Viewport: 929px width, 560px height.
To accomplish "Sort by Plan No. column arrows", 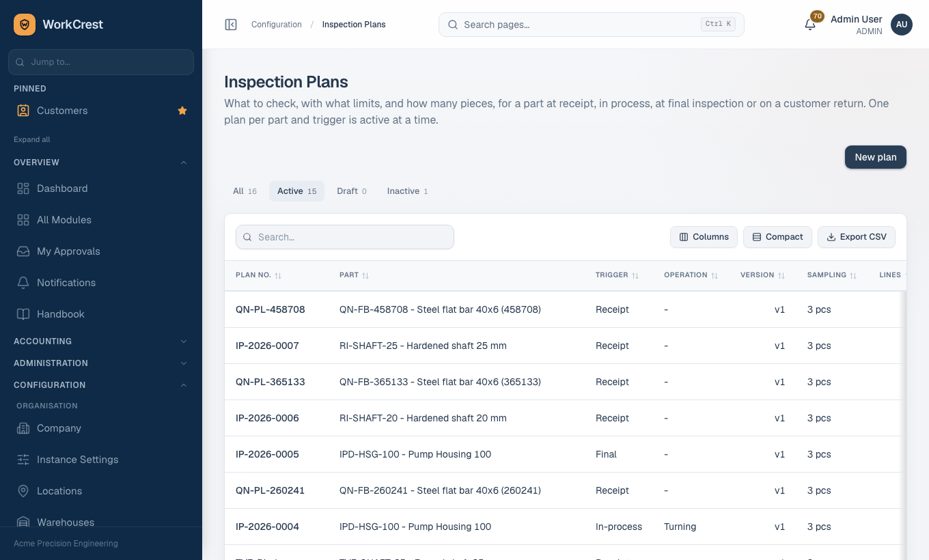I will 278,275.
